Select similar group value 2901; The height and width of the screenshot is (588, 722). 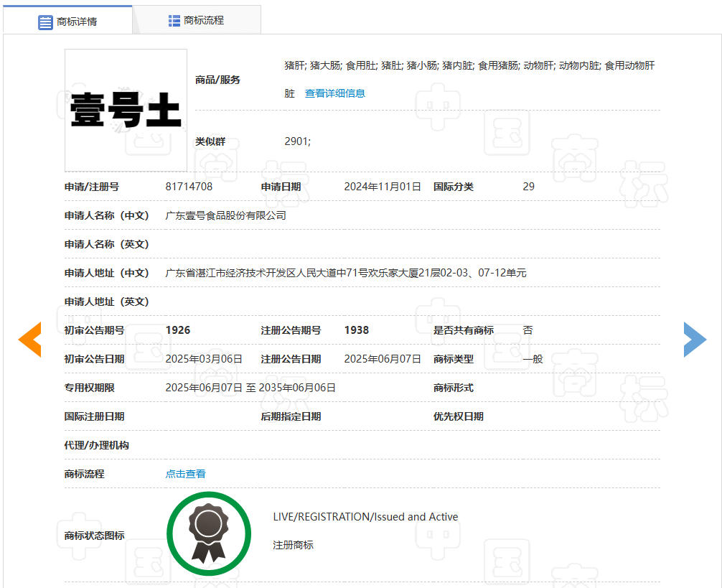pos(297,141)
